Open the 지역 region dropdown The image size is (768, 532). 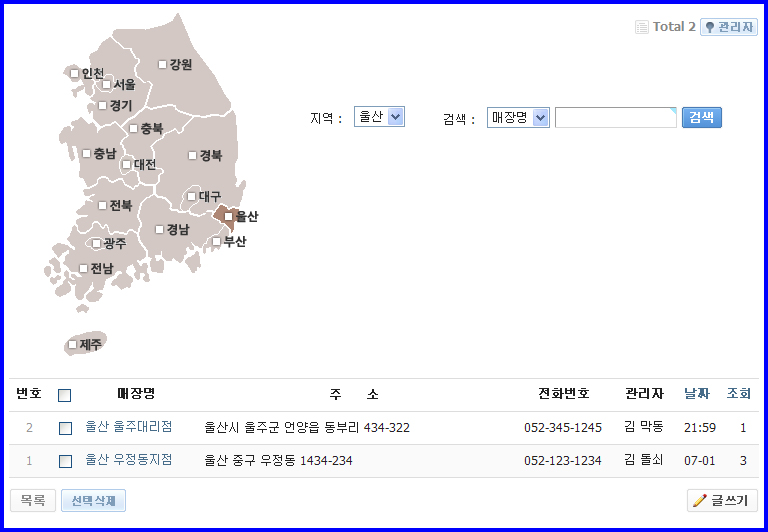click(379, 117)
